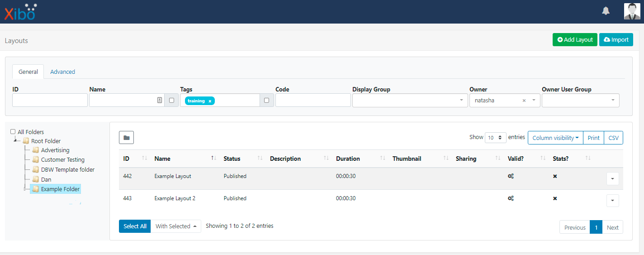
Task: Click the Add Layout button
Action: tap(575, 40)
